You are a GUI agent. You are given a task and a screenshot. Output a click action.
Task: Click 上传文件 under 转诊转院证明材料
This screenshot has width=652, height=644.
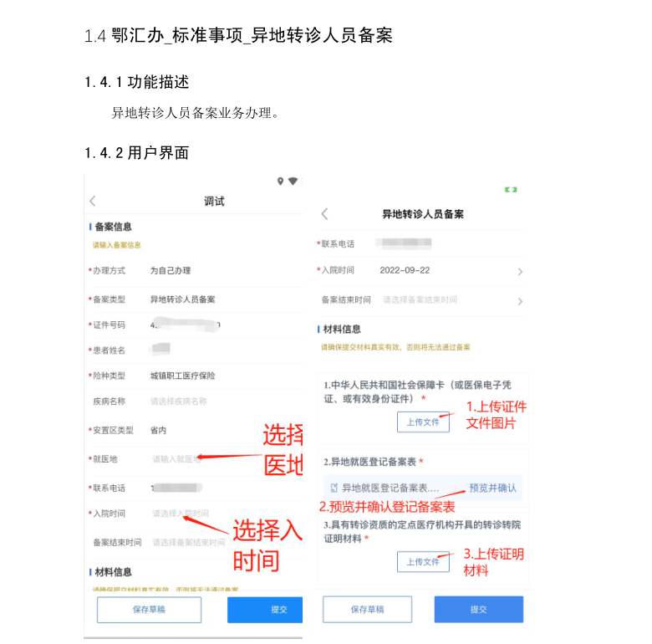click(x=423, y=562)
